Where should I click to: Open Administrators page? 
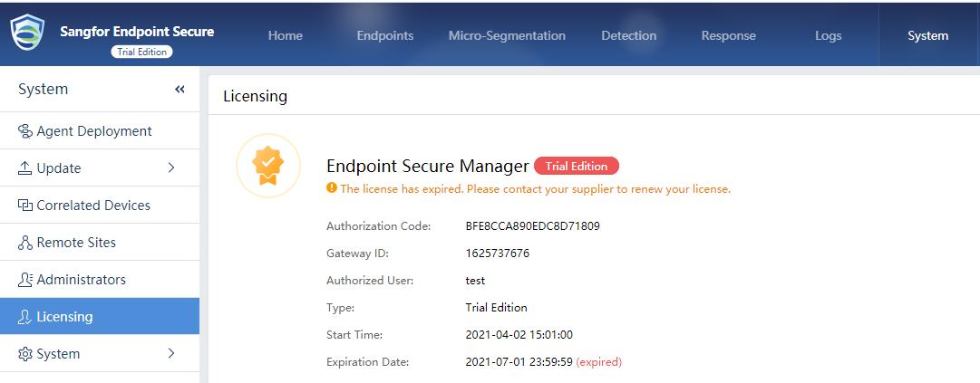(100, 280)
